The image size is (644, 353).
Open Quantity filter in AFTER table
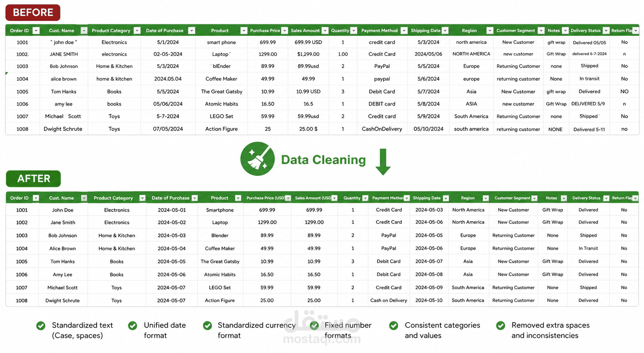pos(365,198)
